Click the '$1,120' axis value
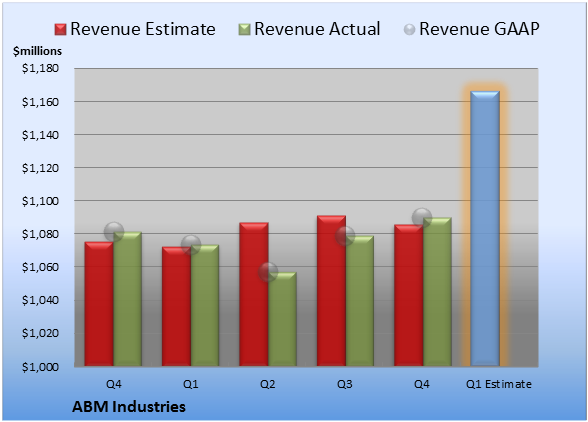Viewport: 588px width, 422px height. [x=40, y=168]
